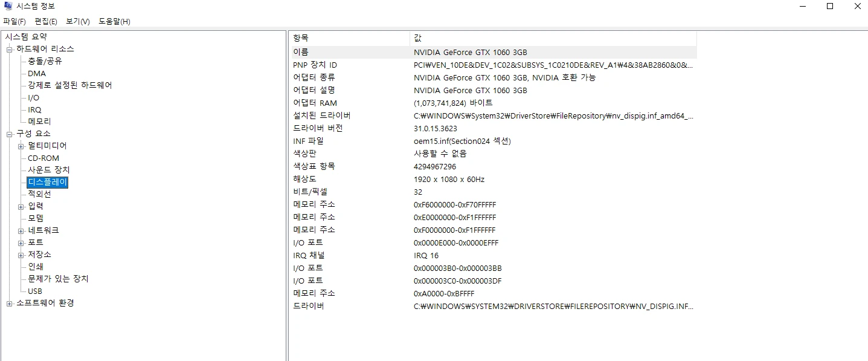Click the 시스템 정보 app icon in title bar
Image resolution: width=868 pixels, height=361 pixels.
pos(8,7)
